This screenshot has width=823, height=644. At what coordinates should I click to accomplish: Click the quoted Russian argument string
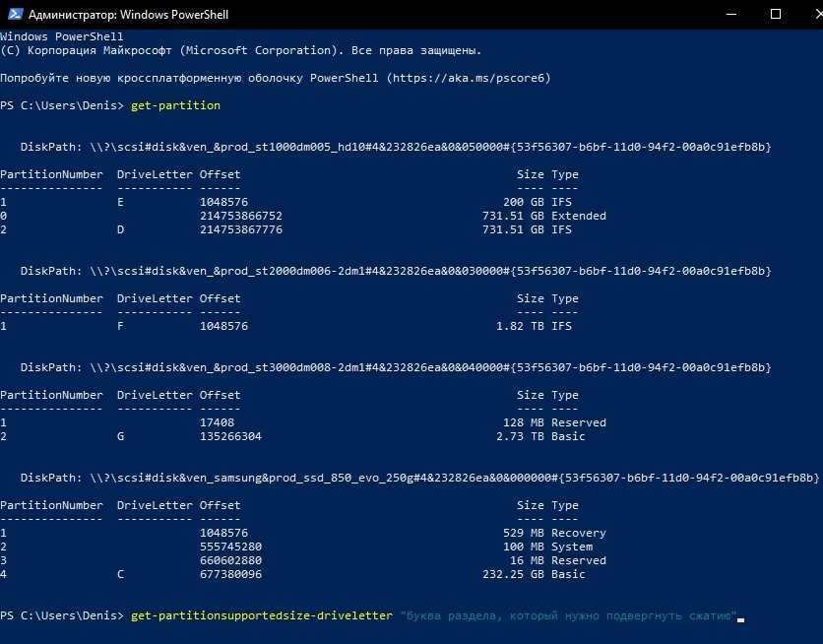568,615
